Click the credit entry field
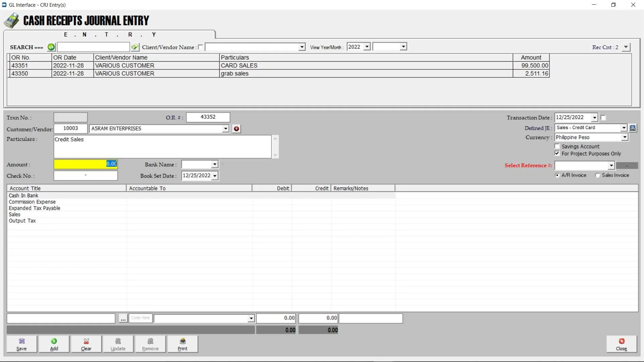644x362 pixels. click(318, 318)
